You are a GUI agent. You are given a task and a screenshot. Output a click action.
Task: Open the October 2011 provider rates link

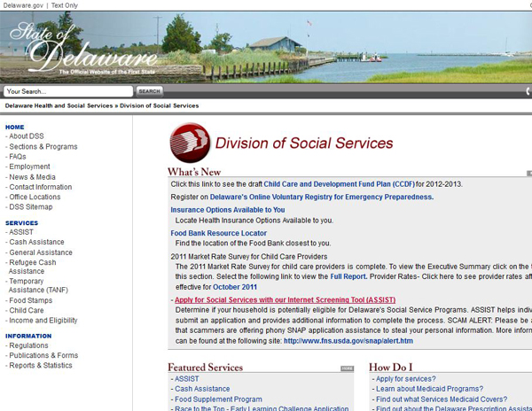tap(235, 287)
